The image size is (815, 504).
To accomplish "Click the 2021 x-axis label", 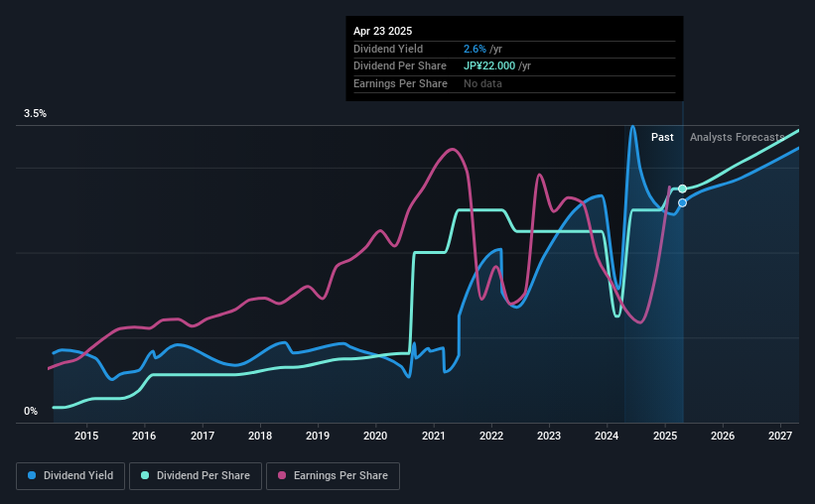I will (434, 436).
